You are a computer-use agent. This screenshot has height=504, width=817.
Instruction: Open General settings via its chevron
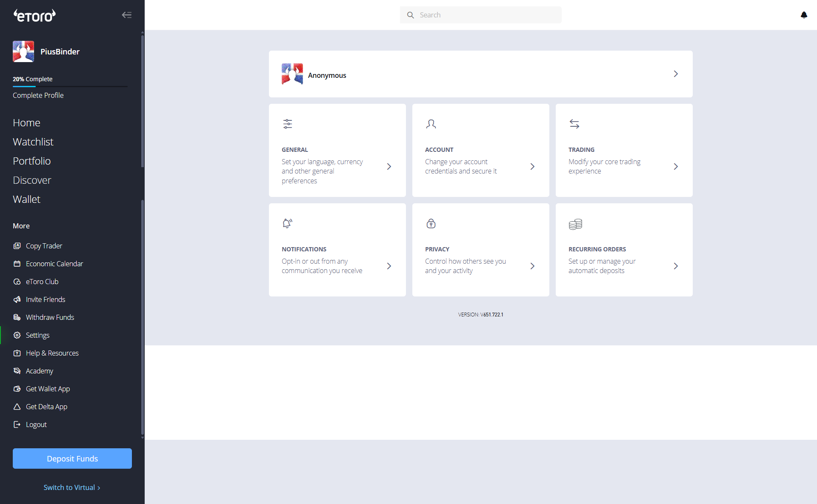389,167
